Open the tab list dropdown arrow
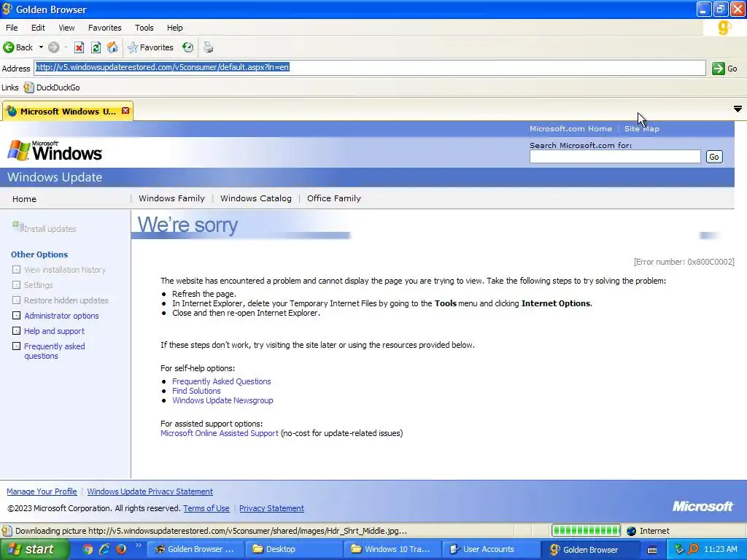The image size is (747, 560). [738, 109]
